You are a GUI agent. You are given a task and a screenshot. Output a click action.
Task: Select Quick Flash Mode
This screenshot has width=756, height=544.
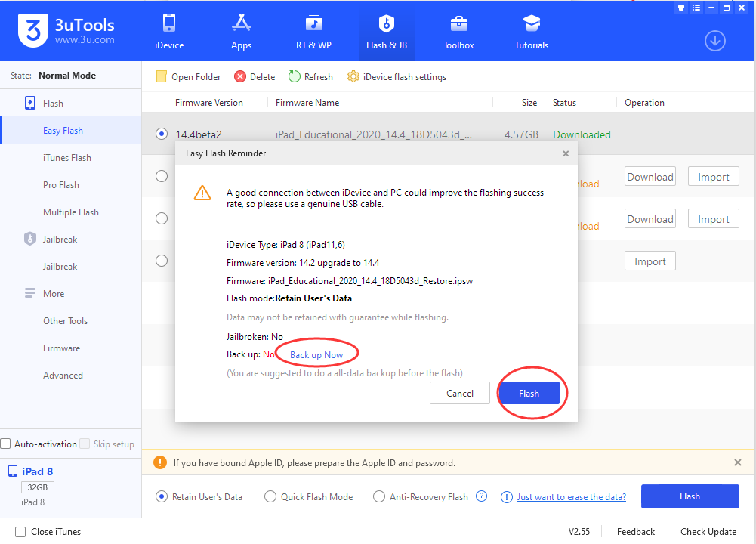[270, 496]
